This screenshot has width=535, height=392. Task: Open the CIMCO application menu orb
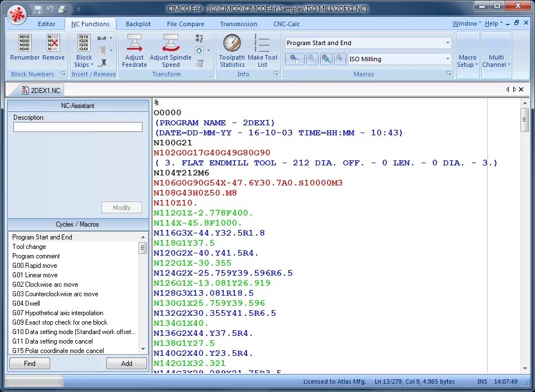pyautogui.click(x=17, y=14)
